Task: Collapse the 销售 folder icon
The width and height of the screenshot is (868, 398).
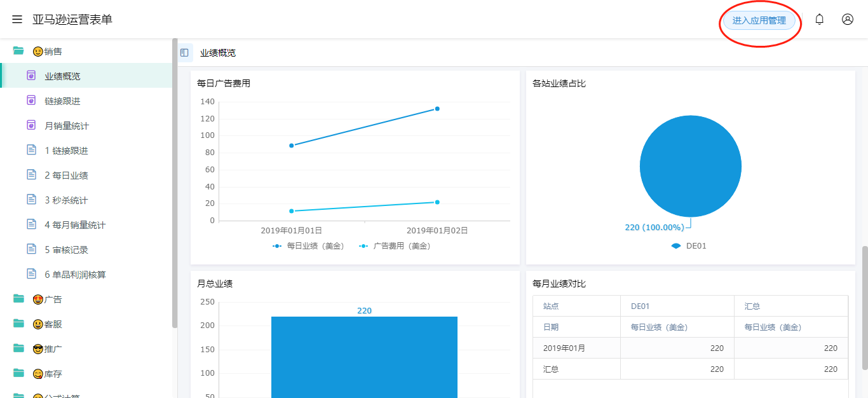Action: (18, 51)
